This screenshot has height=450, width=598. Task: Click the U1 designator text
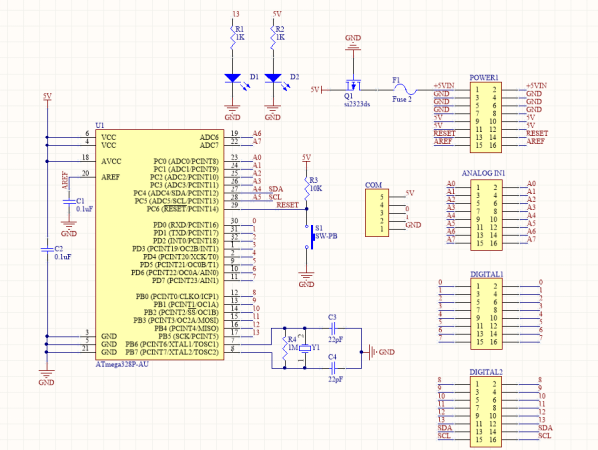100,125
